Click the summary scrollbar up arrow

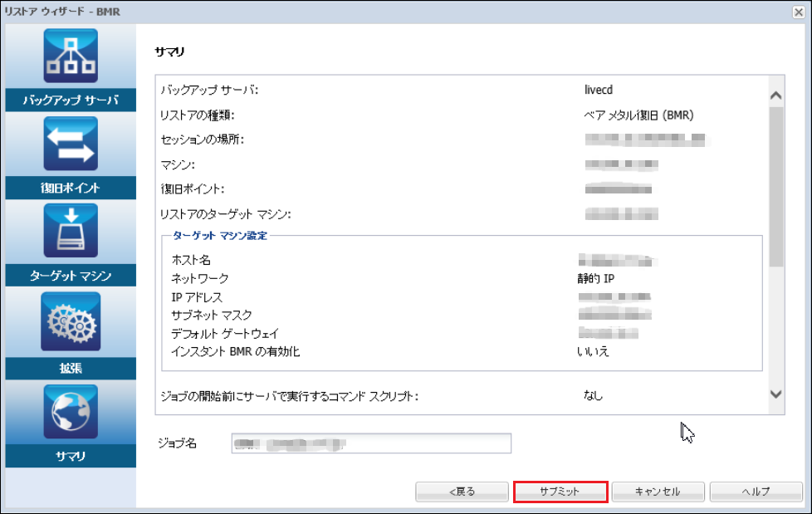point(775,95)
